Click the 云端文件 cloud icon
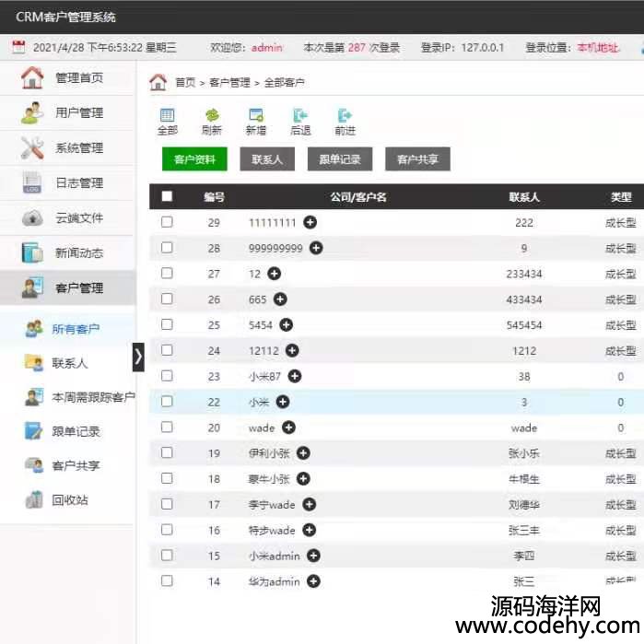Screen dimensions: 644x644 pyautogui.click(x=32, y=217)
